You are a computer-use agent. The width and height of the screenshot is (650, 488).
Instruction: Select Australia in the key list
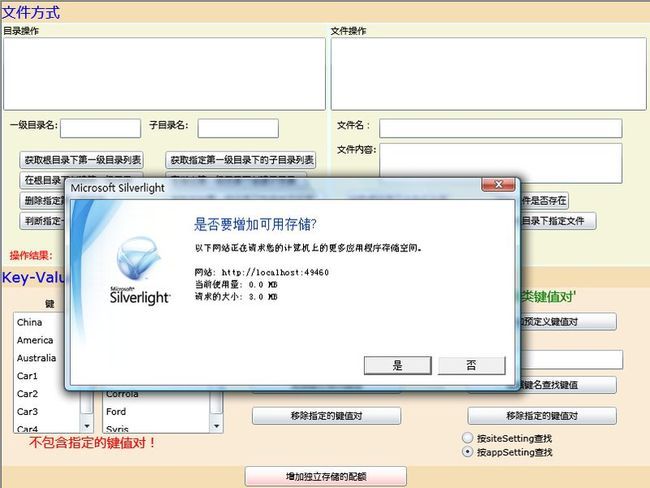point(36,358)
